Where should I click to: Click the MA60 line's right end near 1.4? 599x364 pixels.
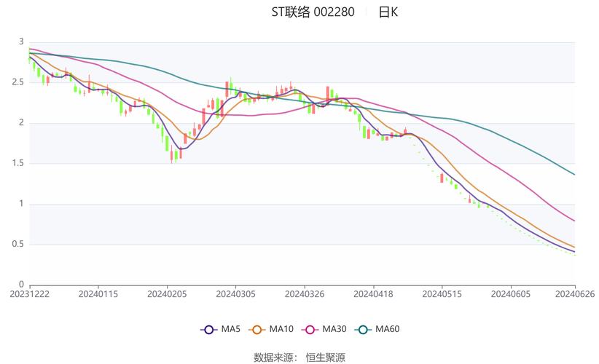point(573,174)
